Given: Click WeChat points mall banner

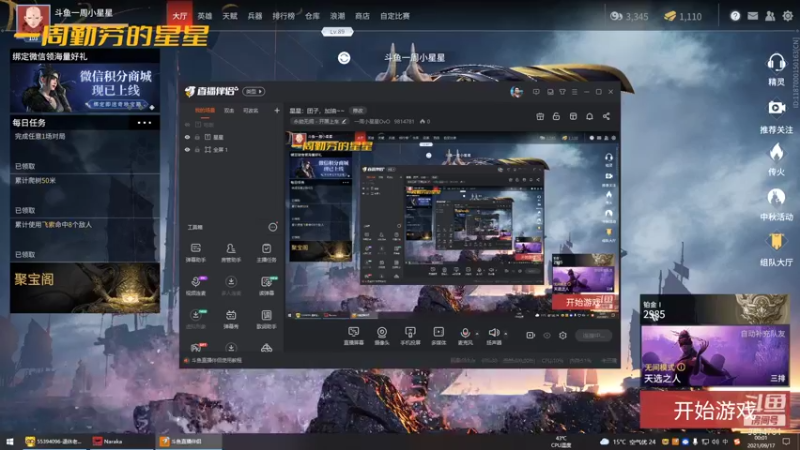Looking at the screenshot, I should (x=85, y=87).
